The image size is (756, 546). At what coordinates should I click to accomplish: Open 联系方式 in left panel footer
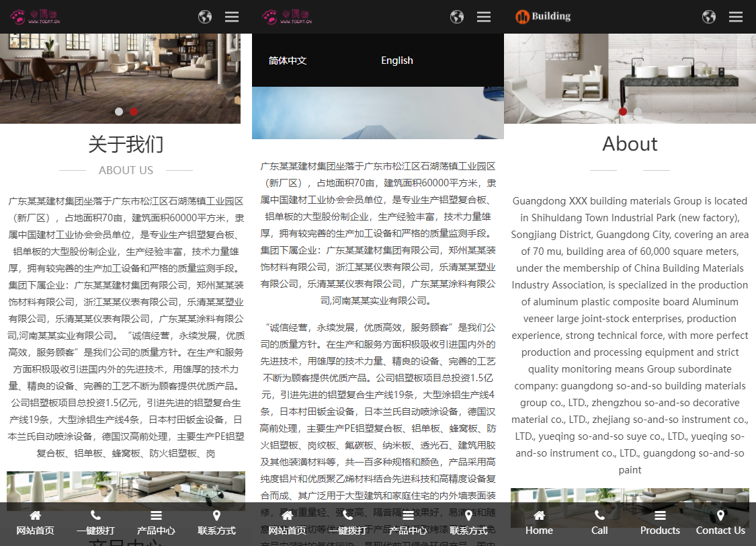[x=216, y=531]
